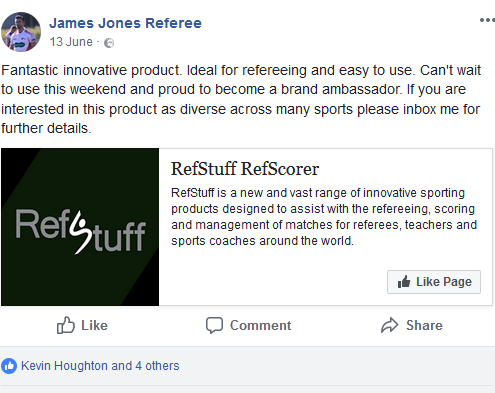This screenshot has height=393, width=495.
Task: Open the RefStuff logo image thumbnail
Action: [80, 227]
